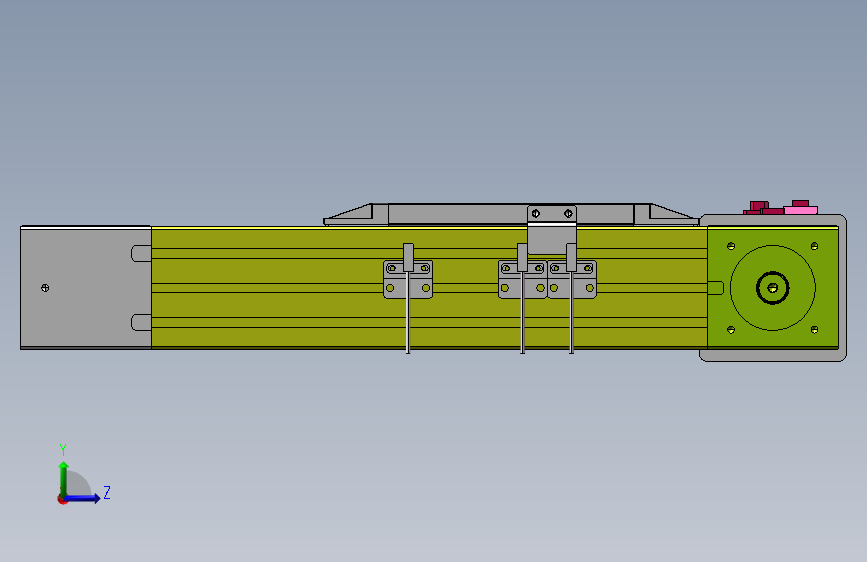This screenshot has width=867, height=562.
Task: Select the green motor mounting plate
Action: pyautogui.click(x=772, y=288)
